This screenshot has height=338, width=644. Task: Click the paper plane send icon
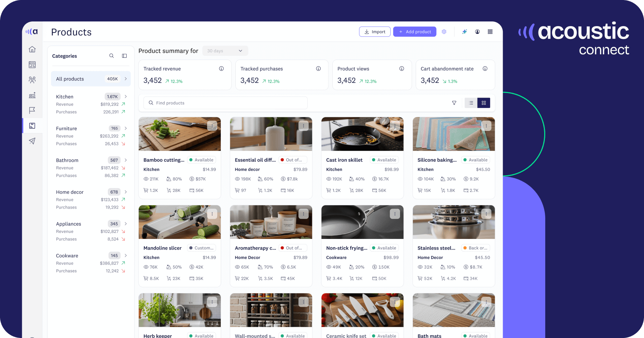32,141
